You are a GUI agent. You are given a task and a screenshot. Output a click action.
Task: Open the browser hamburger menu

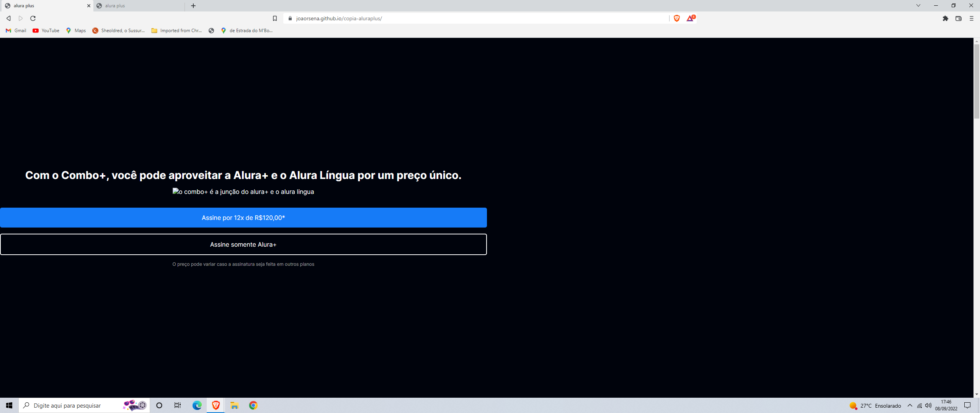971,18
